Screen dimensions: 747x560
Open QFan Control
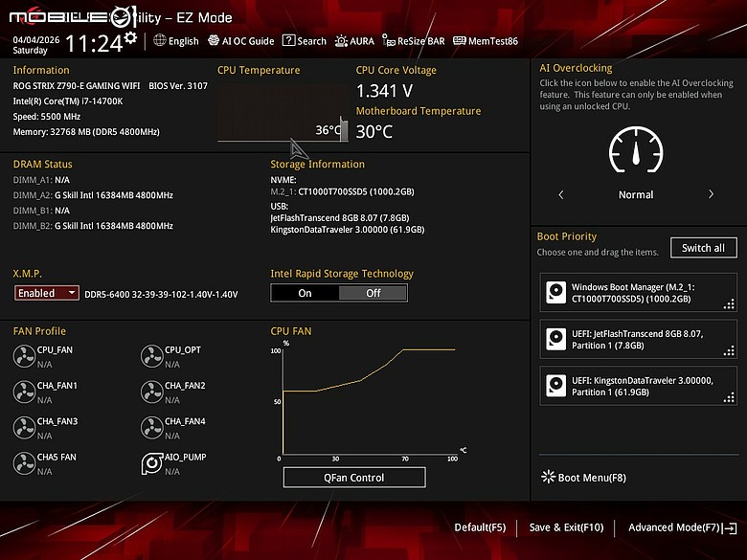pyautogui.click(x=354, y=478)
